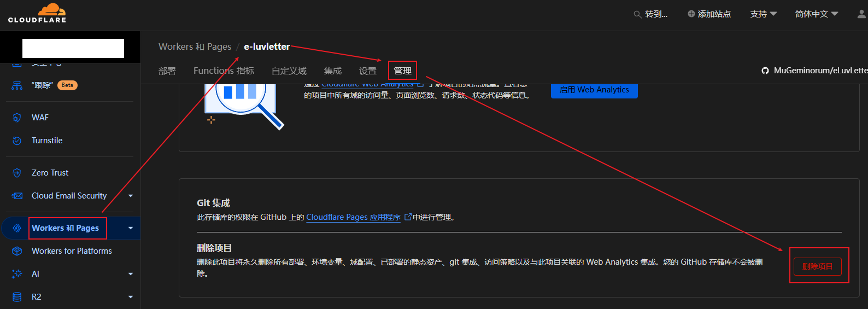Screen dimensions: 868x309
Task: Click the 删除项目 button
Action: (x=818, y=266)
